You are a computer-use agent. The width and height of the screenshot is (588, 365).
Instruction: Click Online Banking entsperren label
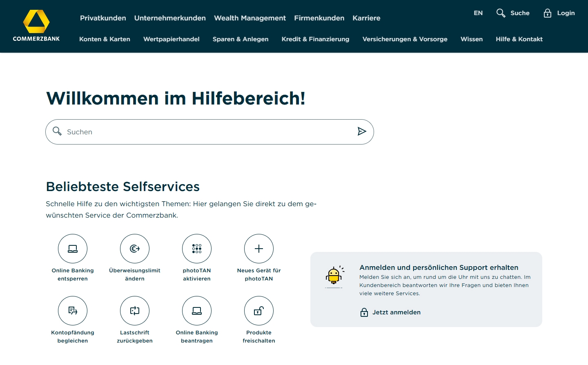(x=73, y=275)
